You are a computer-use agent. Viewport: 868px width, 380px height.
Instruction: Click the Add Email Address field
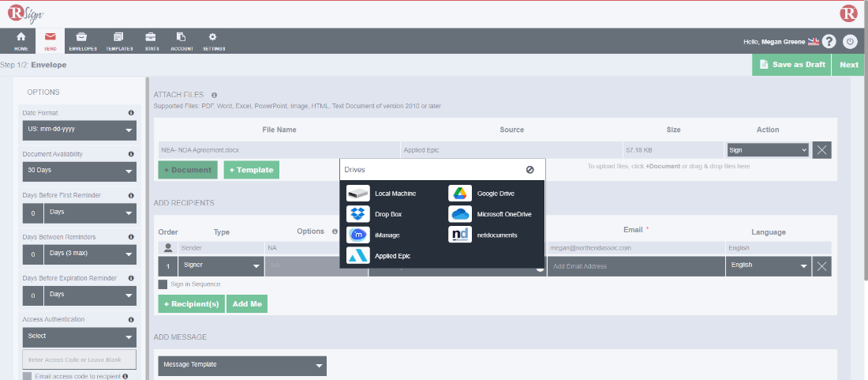(x=636, y=266)
